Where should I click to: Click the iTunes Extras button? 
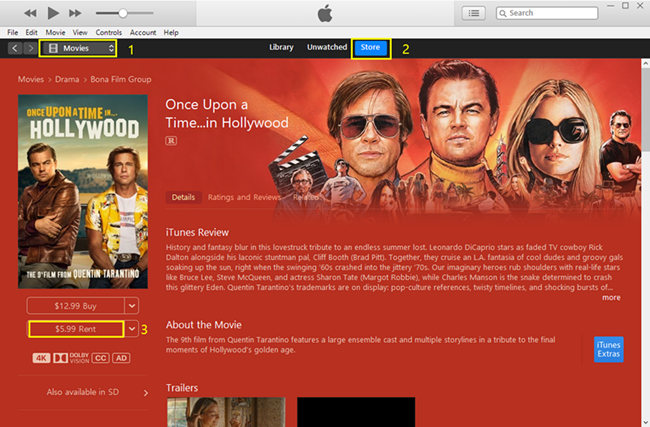(x=609, y=349)
